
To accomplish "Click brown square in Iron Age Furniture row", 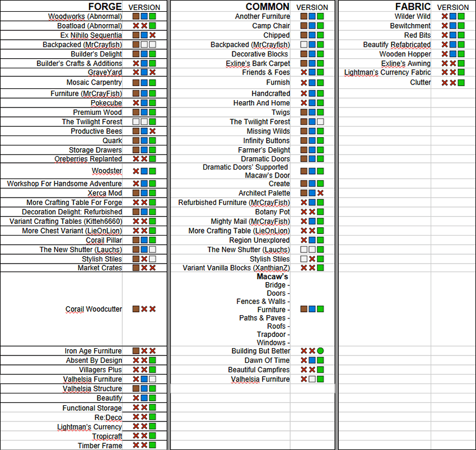I will coord(136,351).
